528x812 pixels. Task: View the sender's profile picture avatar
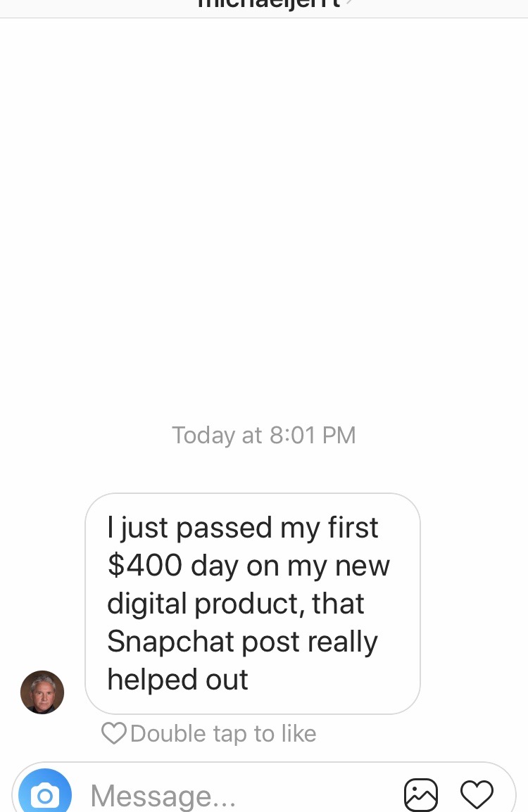(x=42, y=692)
